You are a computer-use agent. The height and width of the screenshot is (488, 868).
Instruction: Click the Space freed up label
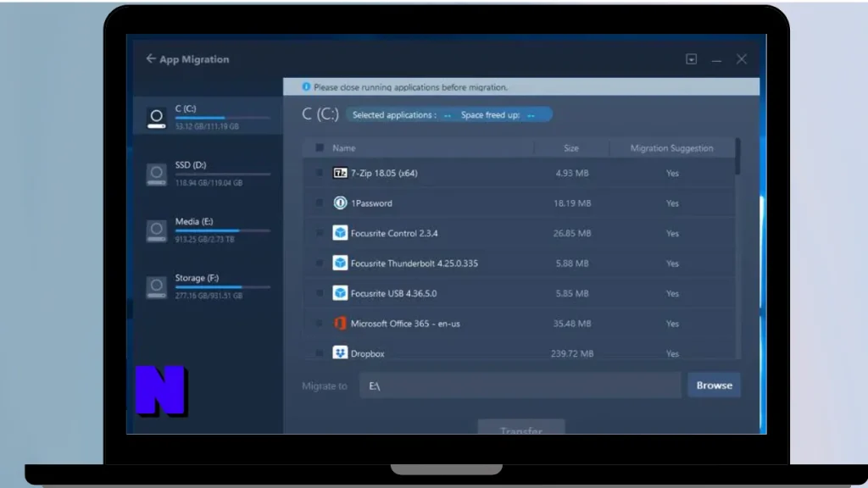[490, 115]
